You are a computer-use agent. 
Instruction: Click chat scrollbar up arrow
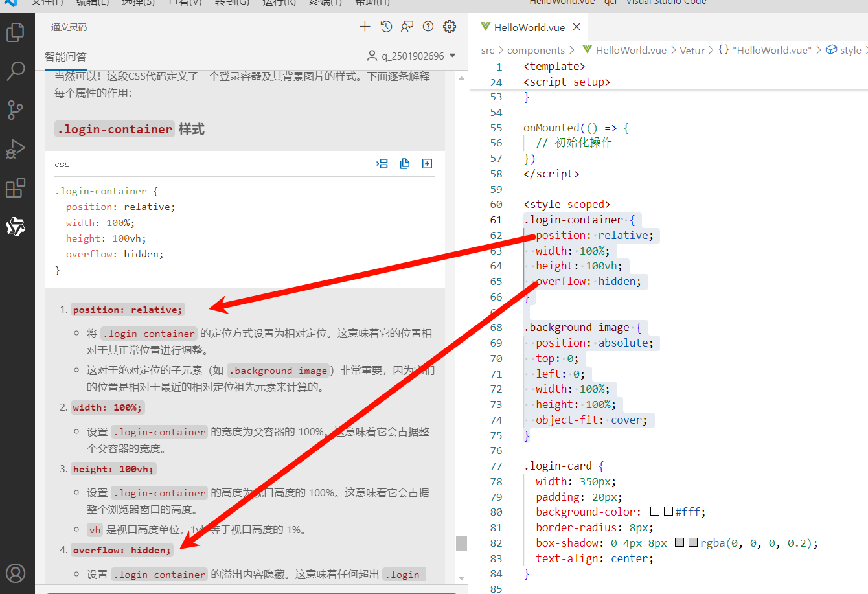pyautogui.click(x=461, y=78)
